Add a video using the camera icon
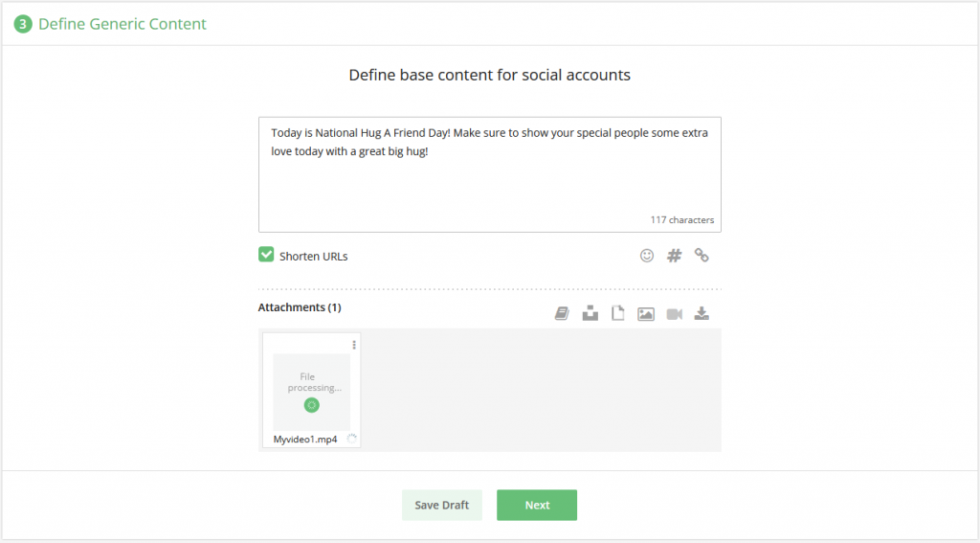The height and width of the screenshot is (543, 980). click(675, 314)
